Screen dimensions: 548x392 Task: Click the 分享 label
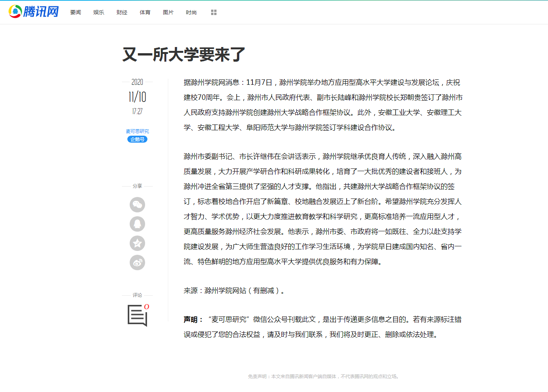click(x=137, y=186)
